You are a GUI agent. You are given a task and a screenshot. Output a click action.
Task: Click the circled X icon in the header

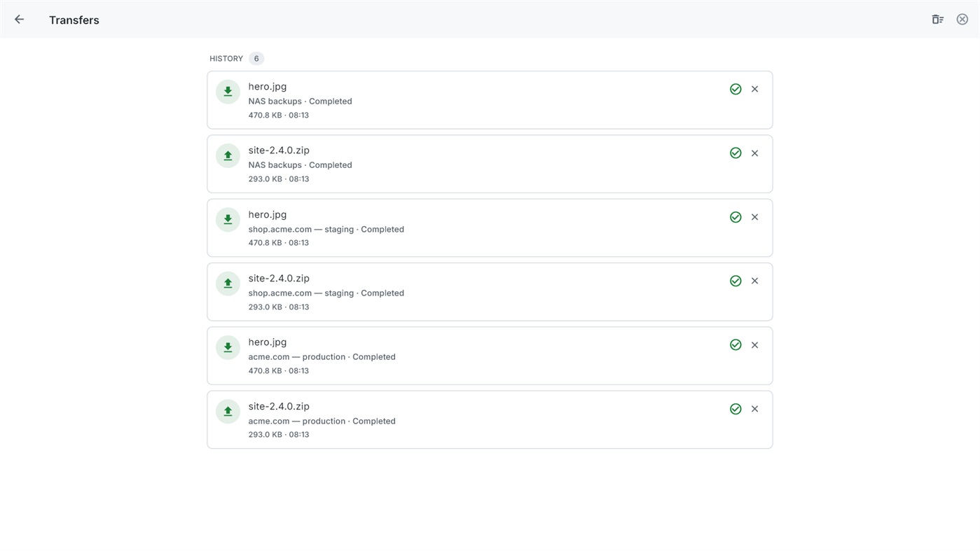pos(962,20)
